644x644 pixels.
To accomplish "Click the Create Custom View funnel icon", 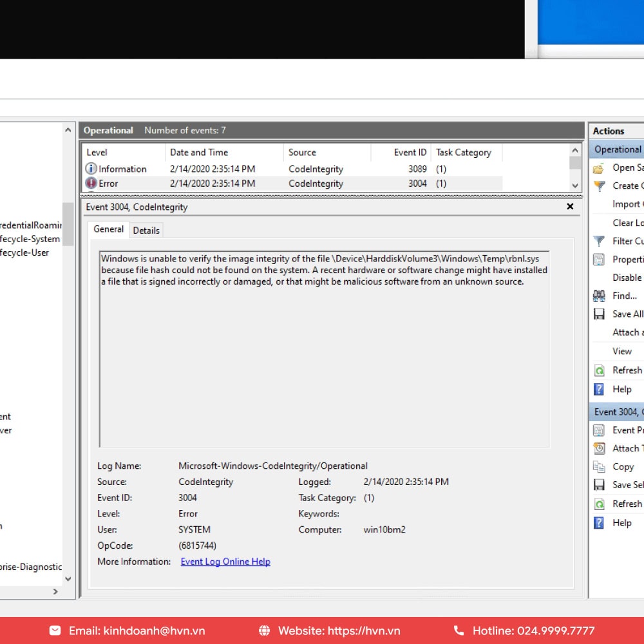I will coord(599,187).
